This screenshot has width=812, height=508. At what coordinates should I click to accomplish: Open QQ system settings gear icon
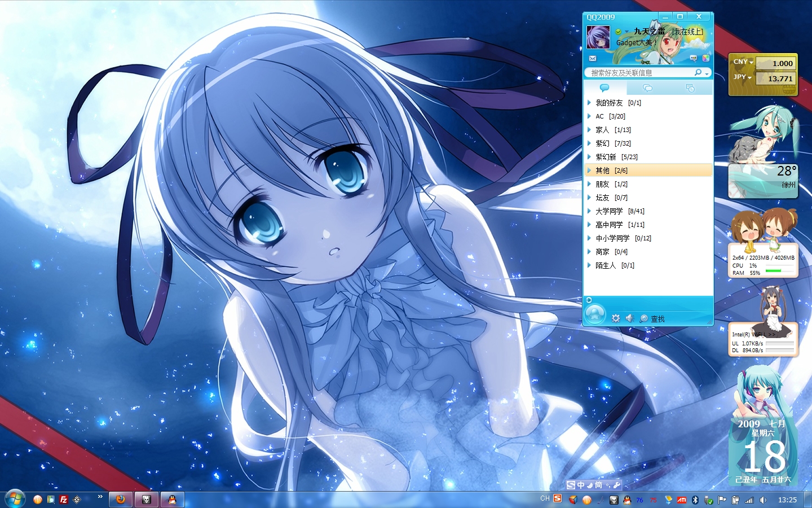(616, 318)
